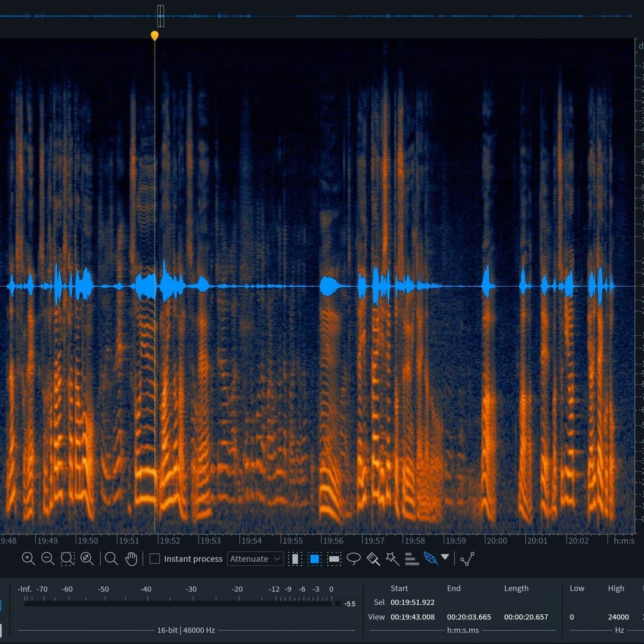Click the level meter bar

point(178,603)
